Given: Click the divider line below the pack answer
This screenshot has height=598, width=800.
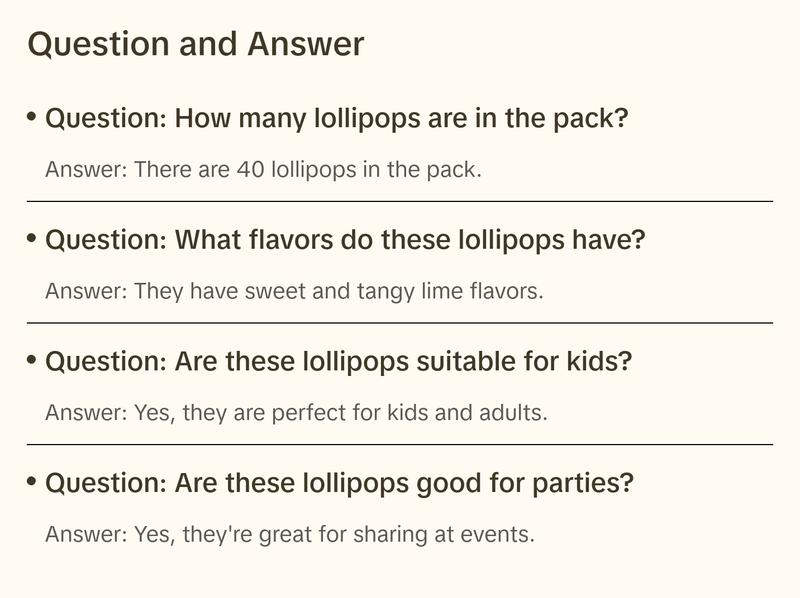Looking at the screenshot, I should pyautogui.click(x=400, y=201).
